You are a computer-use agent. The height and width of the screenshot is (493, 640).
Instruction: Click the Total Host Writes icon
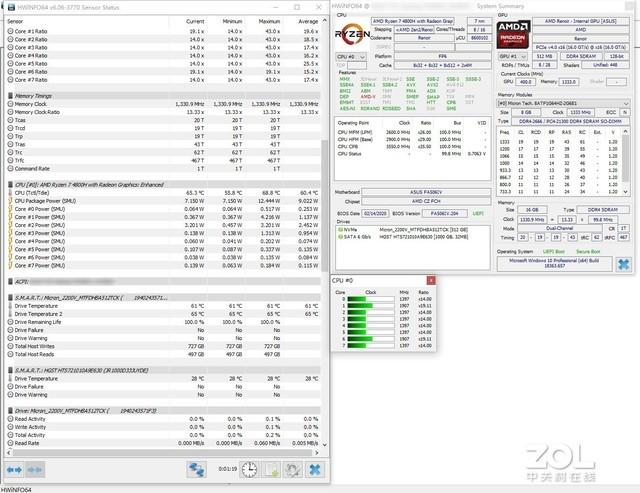point(11,346)
